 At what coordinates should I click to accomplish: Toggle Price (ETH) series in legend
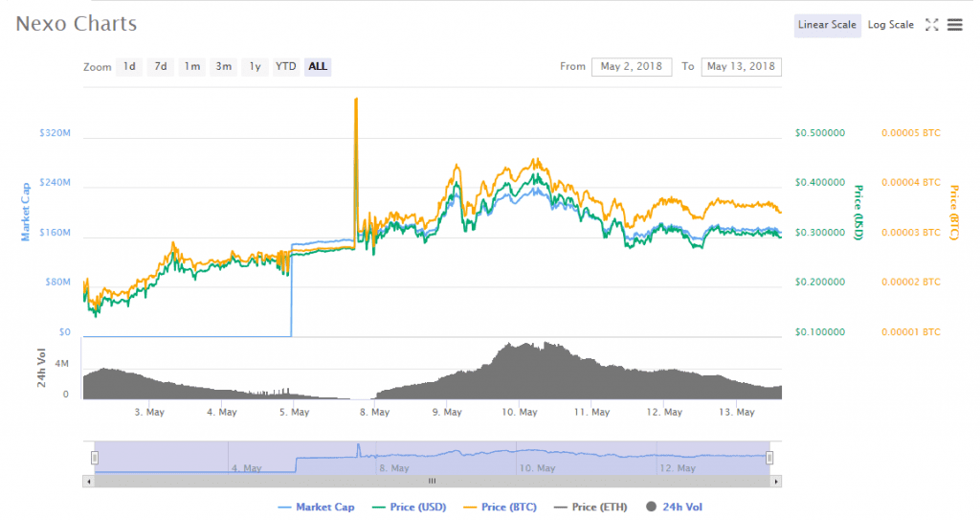coord(590,507)
